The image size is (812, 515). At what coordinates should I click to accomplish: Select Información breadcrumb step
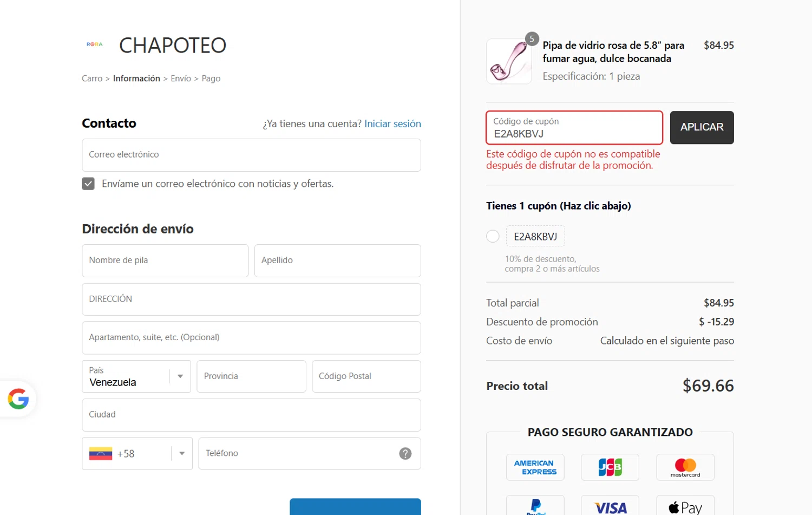click(136, 79)
